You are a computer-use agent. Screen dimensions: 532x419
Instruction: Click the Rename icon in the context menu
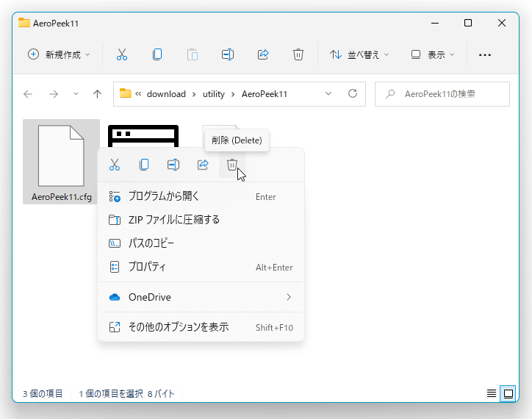click(x=173, y=165)
